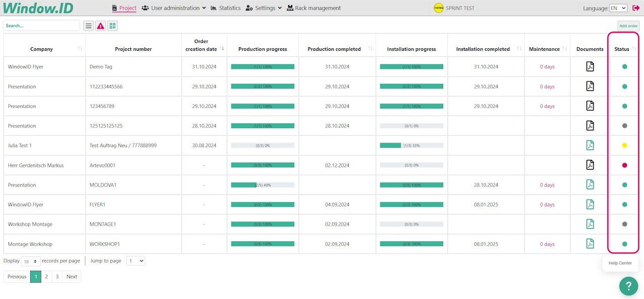Click the list view hamburger icon

pos(88,26)
